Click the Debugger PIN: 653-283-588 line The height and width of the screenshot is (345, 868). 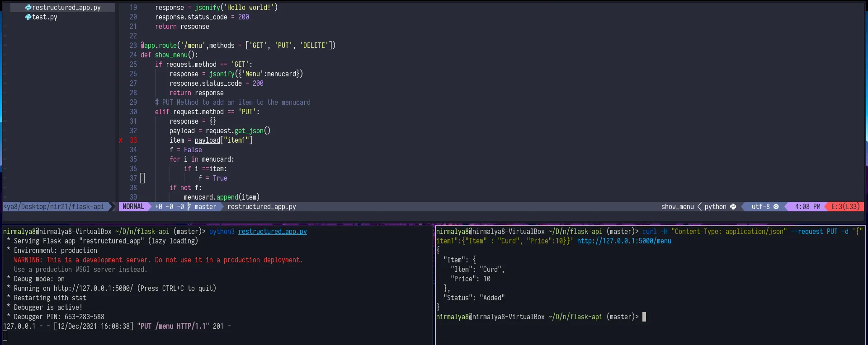pyautogui.click(x=59, y=317)
